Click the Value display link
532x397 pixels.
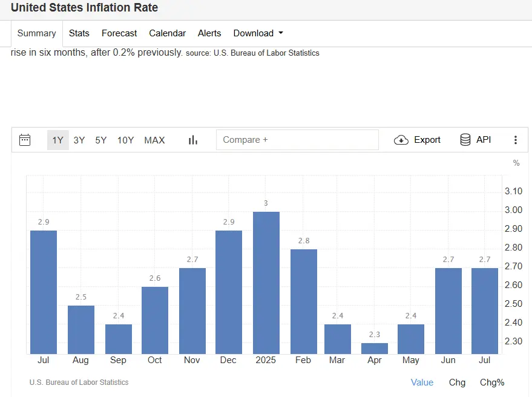pos(422,382)
